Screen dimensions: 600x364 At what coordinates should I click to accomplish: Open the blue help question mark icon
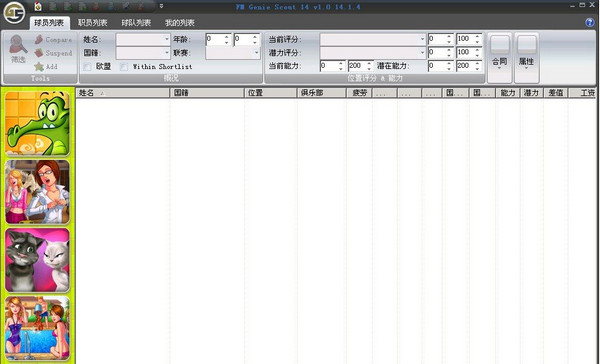[590, 22]
